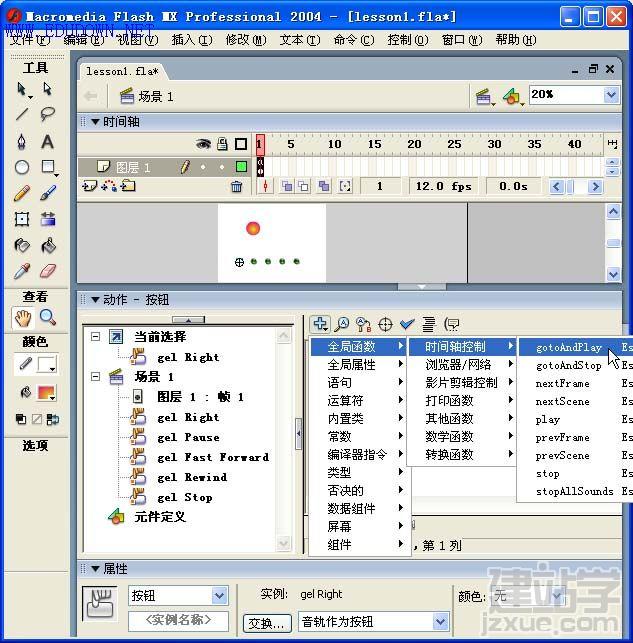
Task: Toggle the Onion Skin Outlines button
Action: click(304, 187)
